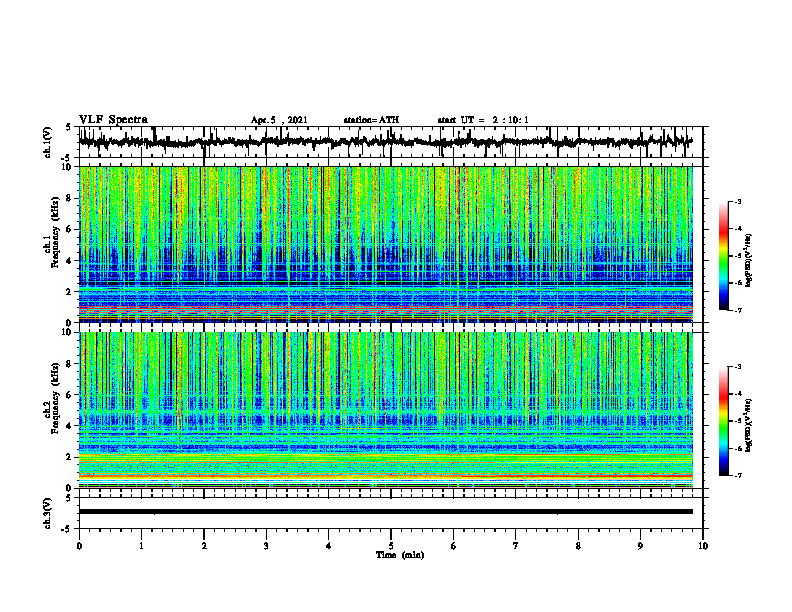
Task: Click the 'ch.1 Frequency (kHz)' axis label
Action: pos(52,230)
